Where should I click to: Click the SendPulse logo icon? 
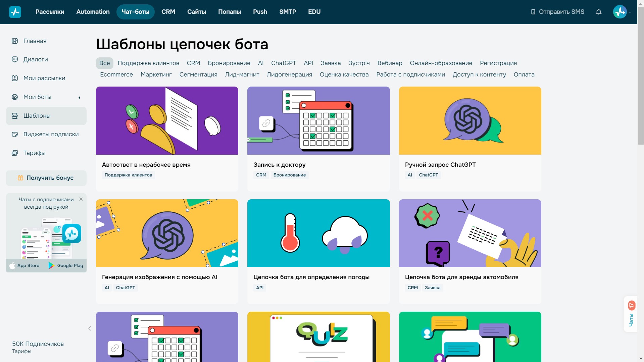click(x=15, y=12)
